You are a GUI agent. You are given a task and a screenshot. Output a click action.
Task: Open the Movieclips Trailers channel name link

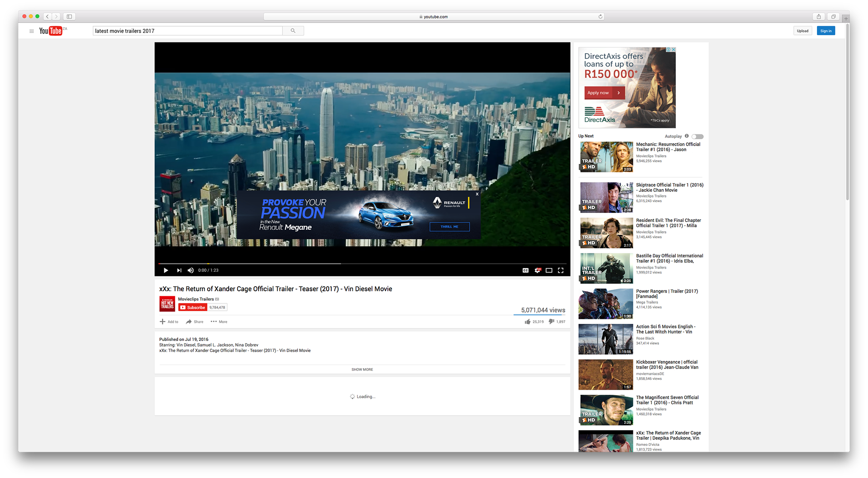[196, 299]
